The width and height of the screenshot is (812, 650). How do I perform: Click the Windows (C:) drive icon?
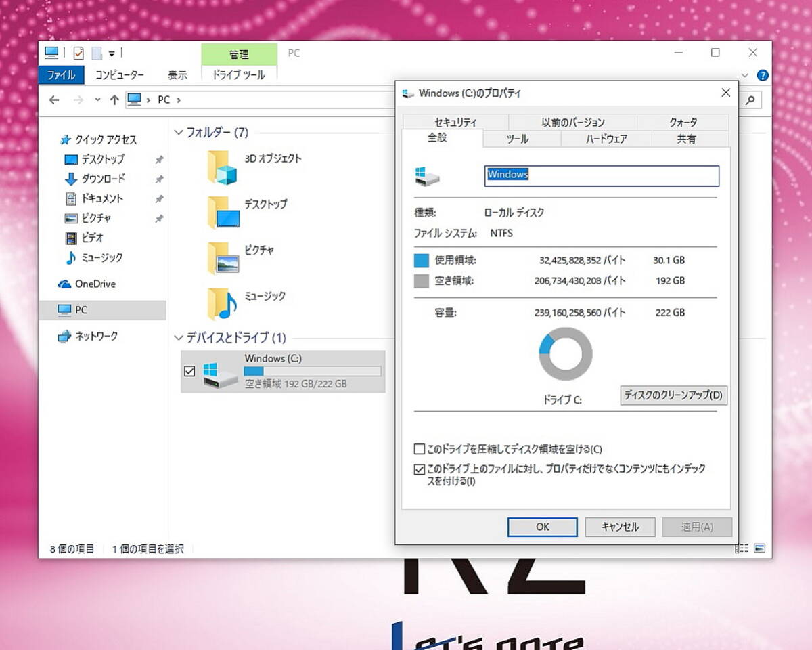220,374
